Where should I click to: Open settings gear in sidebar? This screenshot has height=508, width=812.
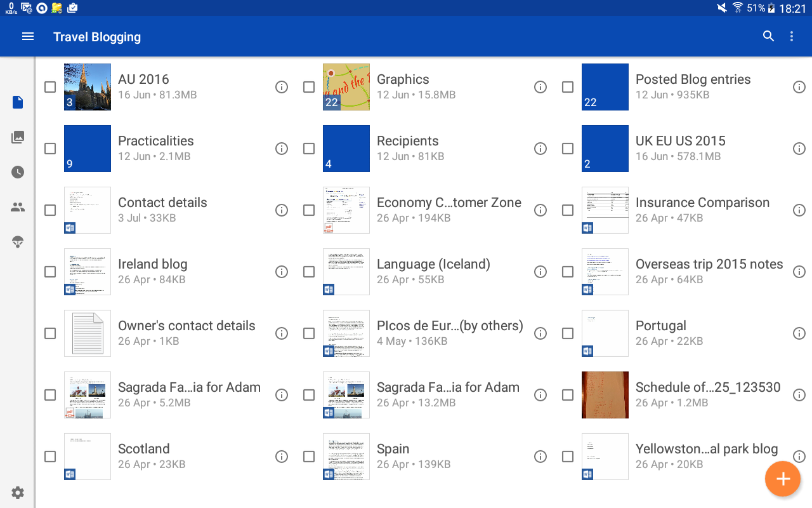point(18,493)
